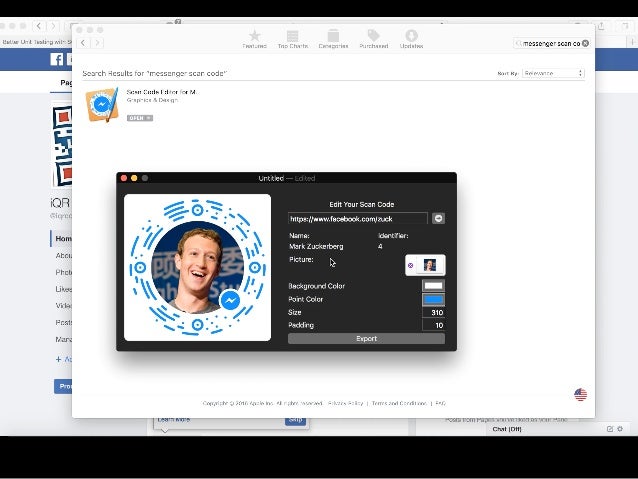638x479 pixels.
Task: Select Home in Facebook page sidebar
Action: coord(63,238)
